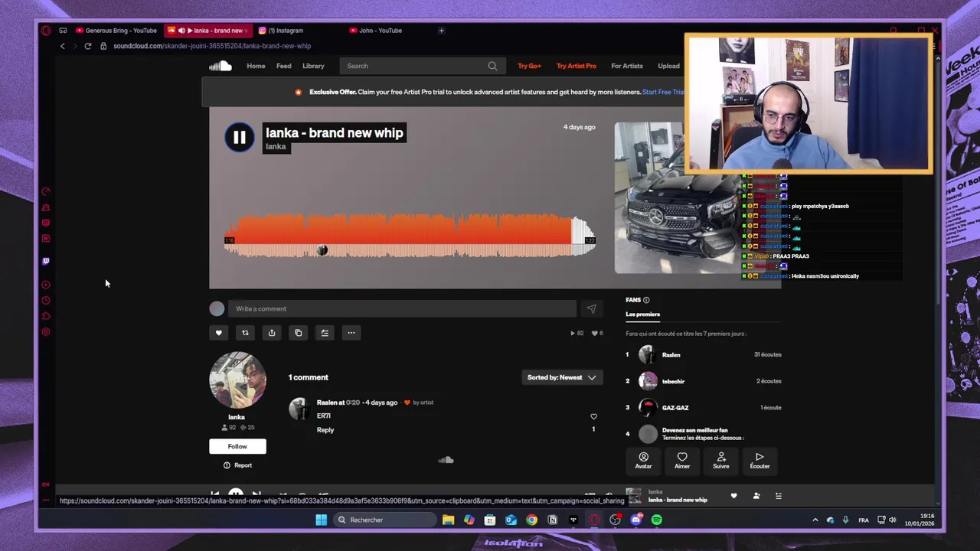This screenshot has width=980, height=551.
Task: Click the Rechercher taskbar search
Action: (x=385, y=520)
